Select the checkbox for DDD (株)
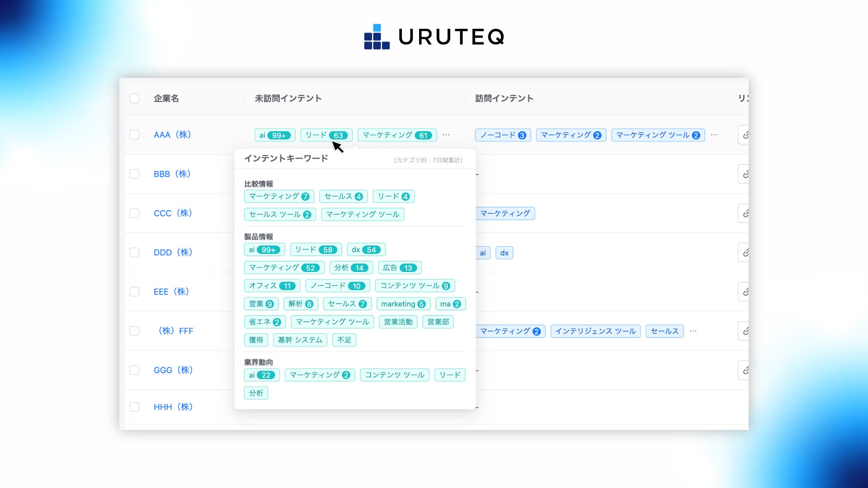The image size is (868, 488). 134,253
